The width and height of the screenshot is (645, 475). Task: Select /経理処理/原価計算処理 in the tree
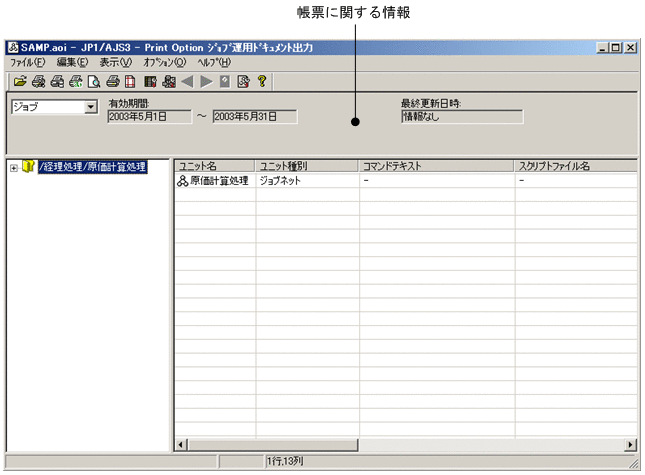tap(93, 167)
